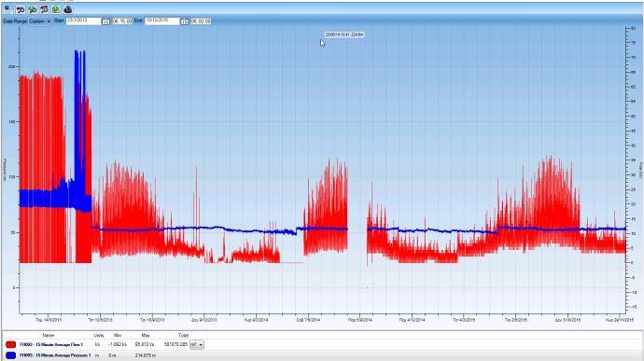Click the Units column header in legend
644x361 pixels.
(x=99, y=336)
